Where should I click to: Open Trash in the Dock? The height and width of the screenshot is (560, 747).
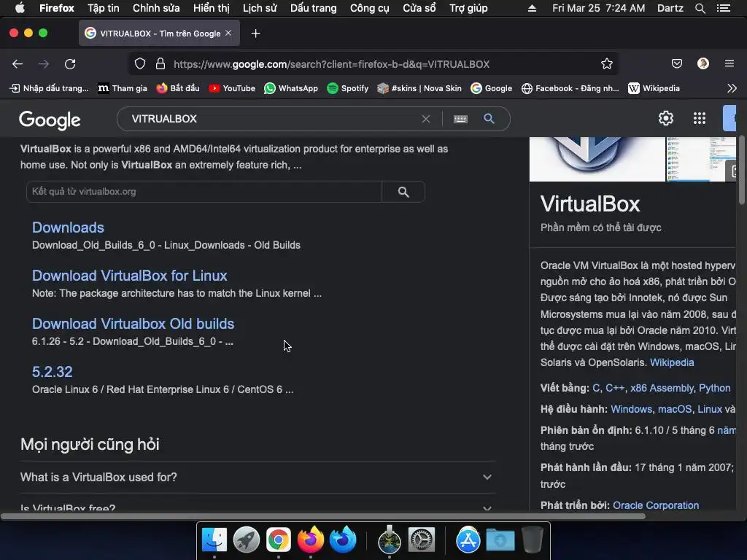point(532,540)
